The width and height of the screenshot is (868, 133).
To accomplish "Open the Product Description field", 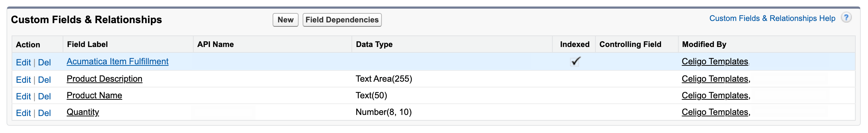I will click(105, 79).
